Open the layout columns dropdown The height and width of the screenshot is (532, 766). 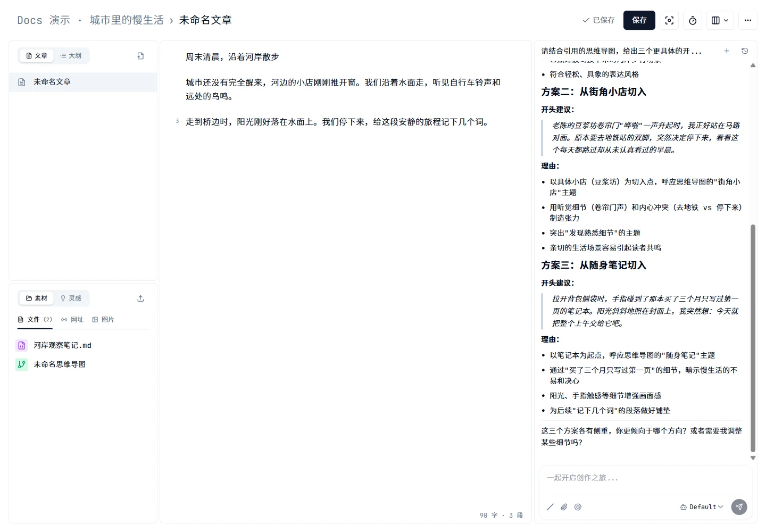point(720,20)
